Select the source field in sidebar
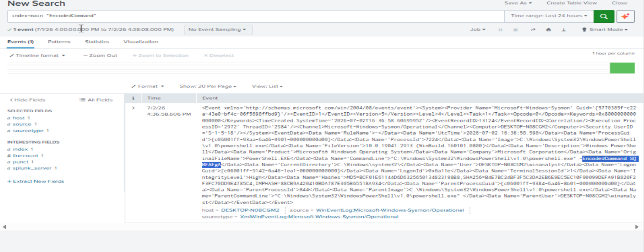The image size is (644, 252). coord(22,124)
